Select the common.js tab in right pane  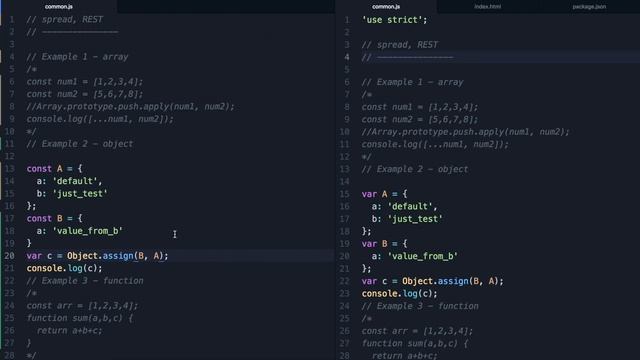click(x=386, y=7)
